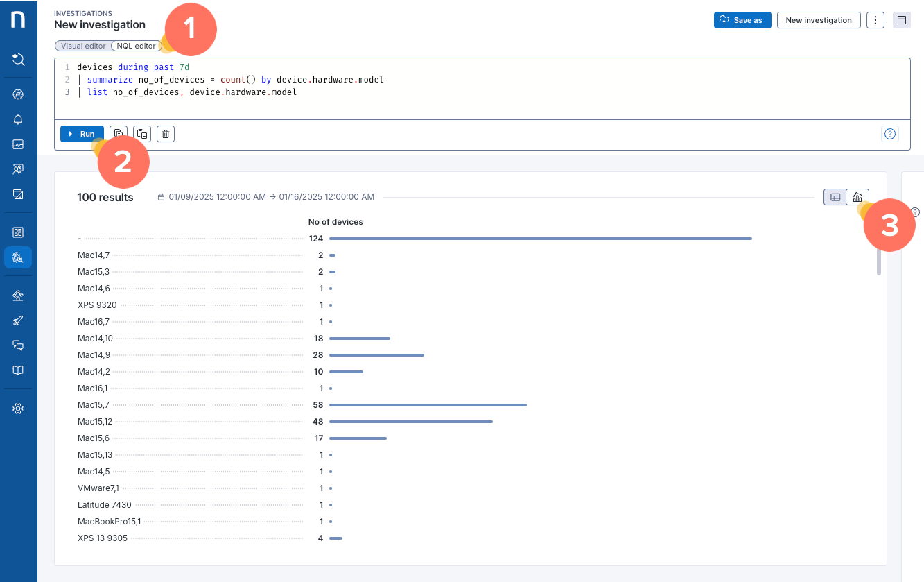924x582 pixels.
Task: Open the Settings gear in sidebar
Action: coord(18,408)
